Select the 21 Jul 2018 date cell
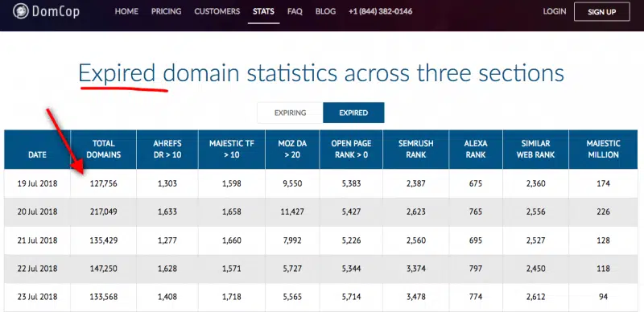This screenshot has width=644, height=312. [x=37, y=240]
